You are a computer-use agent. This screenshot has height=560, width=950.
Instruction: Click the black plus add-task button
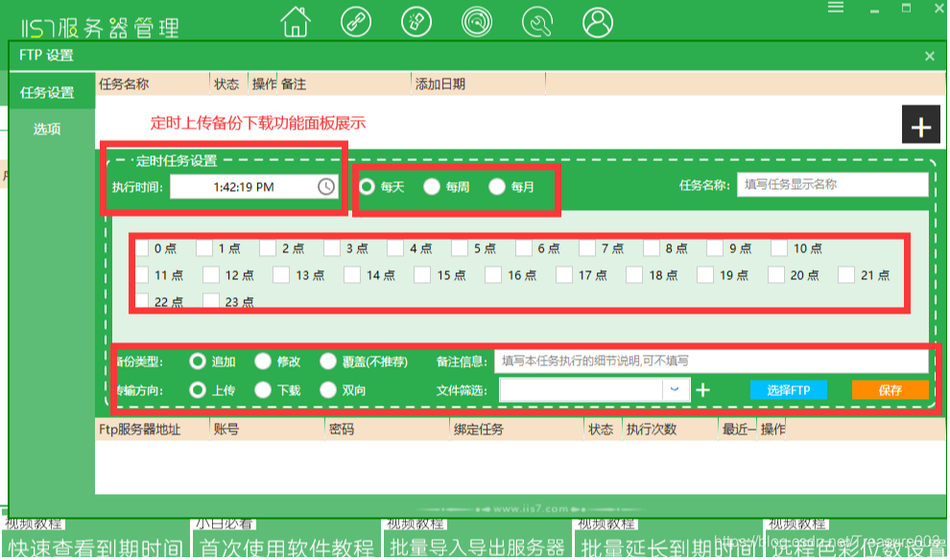921,125
